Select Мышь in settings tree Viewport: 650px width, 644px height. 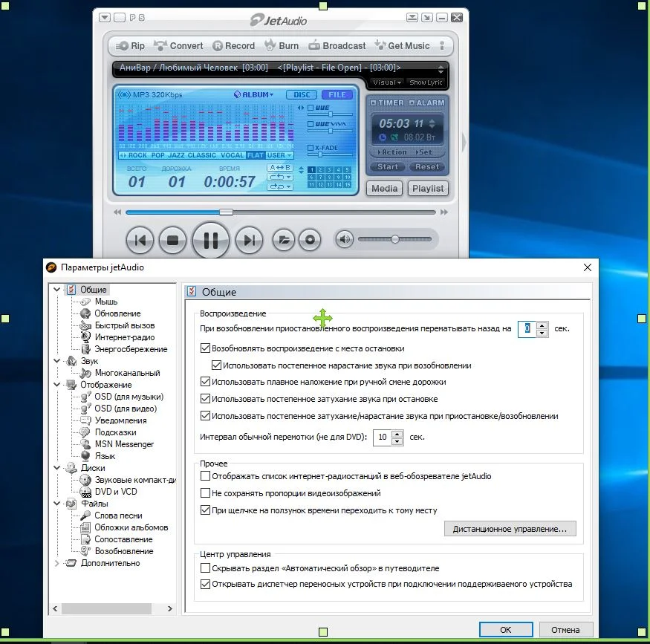pos(106,302)
